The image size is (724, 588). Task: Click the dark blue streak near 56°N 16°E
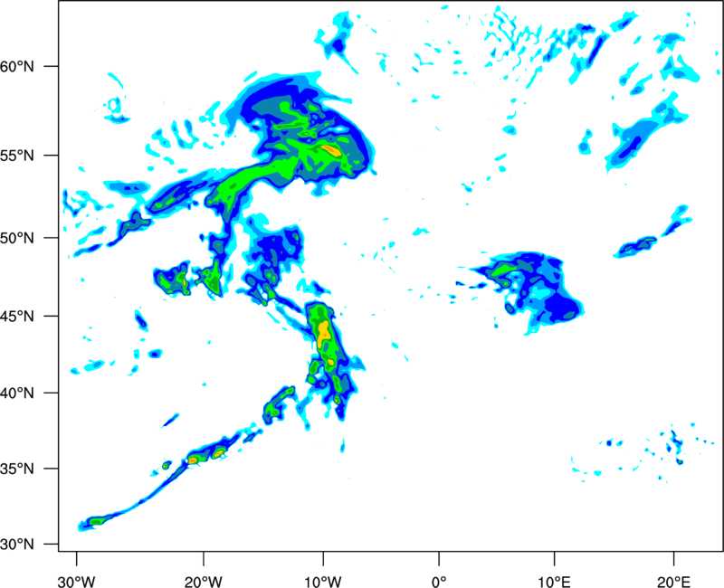pyautogui.click(x=630, y=147)
